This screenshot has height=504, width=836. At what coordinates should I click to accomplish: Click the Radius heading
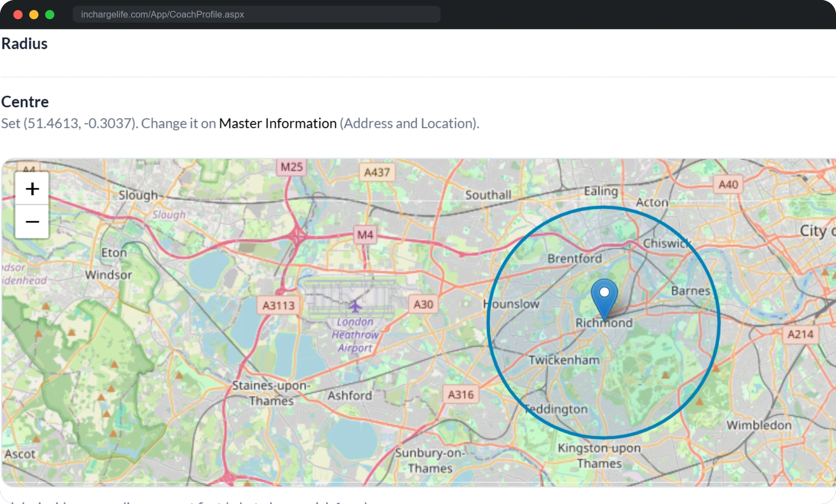pos(24,43)
